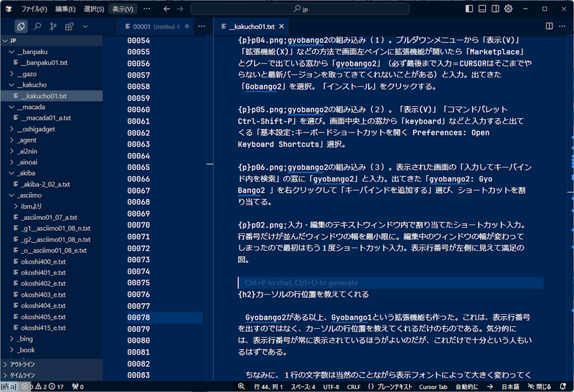Expand the _book folder
The height and width of the screenshot is (392, 574).
tap(11, 350)
